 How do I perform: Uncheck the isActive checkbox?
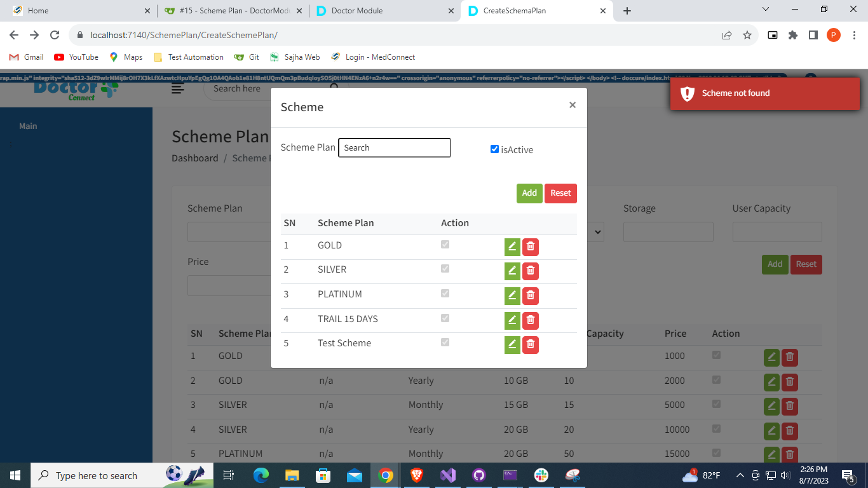494,149
